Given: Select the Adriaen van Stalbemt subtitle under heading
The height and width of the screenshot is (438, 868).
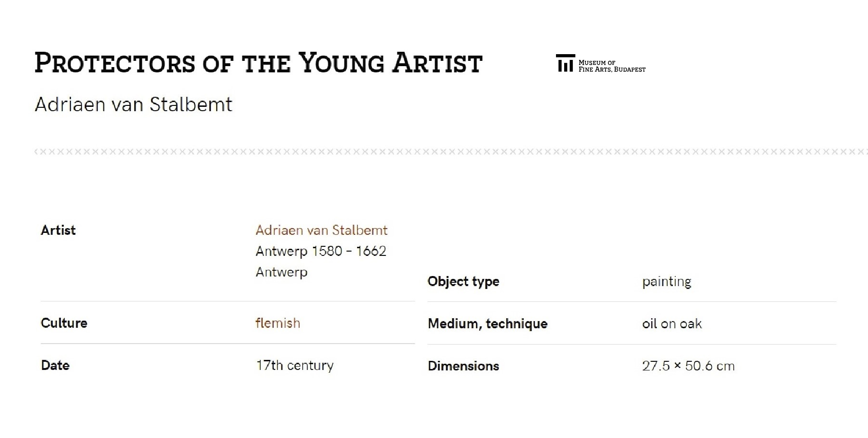Looking at the screenshot, I should coord(134,104).
